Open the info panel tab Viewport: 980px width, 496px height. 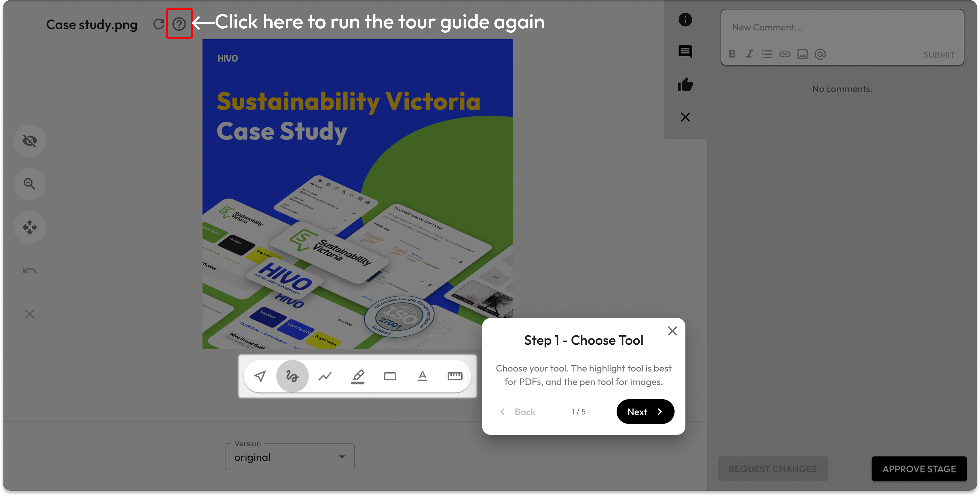point(685,20)
